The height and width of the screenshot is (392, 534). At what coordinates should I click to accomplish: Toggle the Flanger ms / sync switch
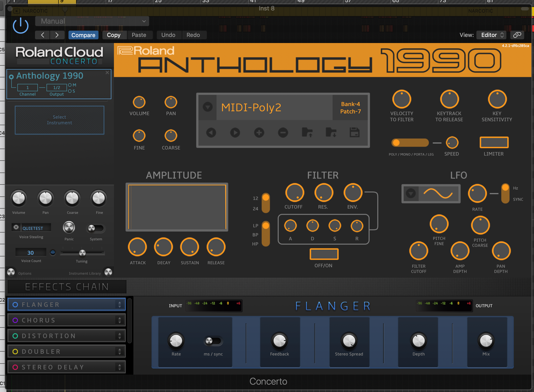213,341
